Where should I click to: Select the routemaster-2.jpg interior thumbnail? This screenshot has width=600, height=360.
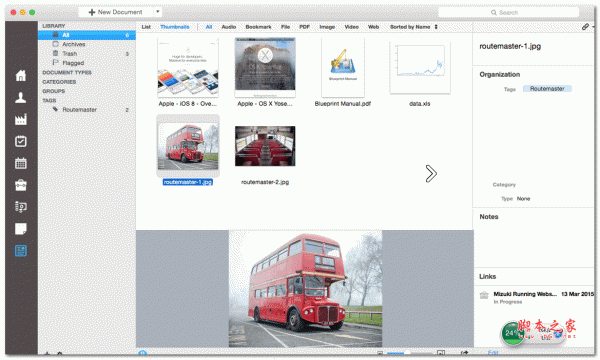[x=265, y=146]
